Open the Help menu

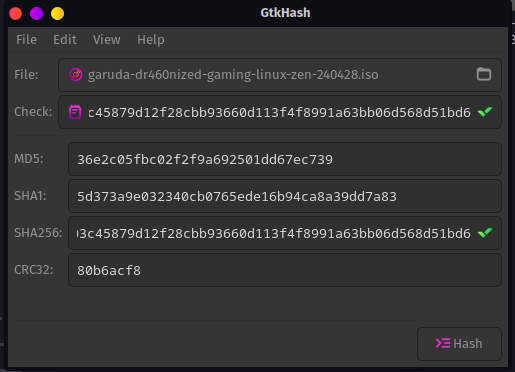[x=151, y=40]
